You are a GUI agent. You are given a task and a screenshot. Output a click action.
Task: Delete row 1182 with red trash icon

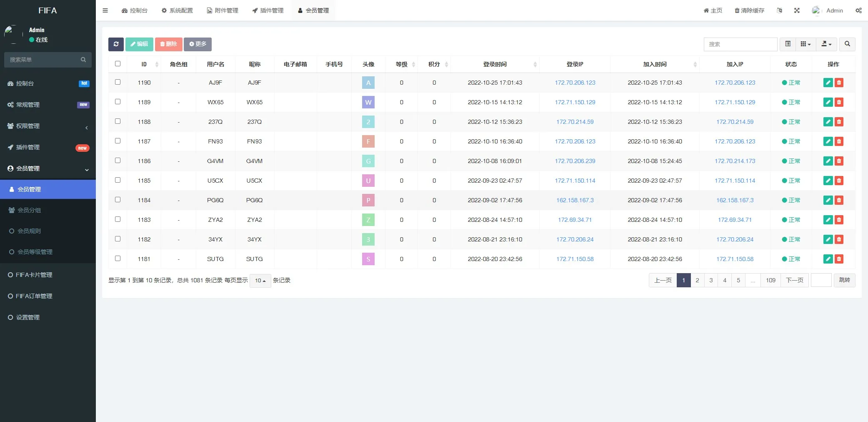point(839,239)
